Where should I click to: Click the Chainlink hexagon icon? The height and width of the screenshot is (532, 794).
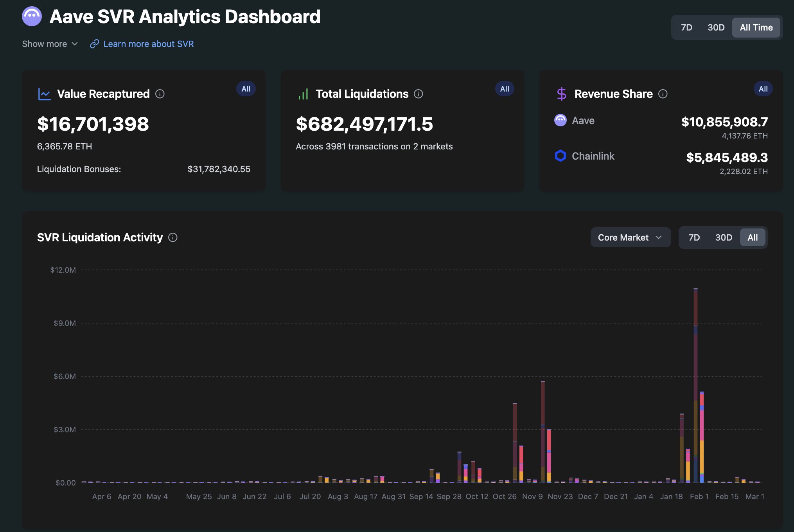pos(560,156)
